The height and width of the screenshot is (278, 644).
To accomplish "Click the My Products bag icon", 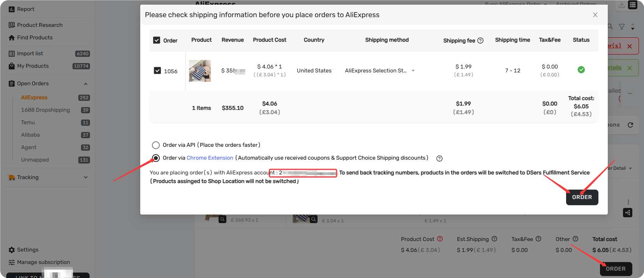I will tap(12, 66).
